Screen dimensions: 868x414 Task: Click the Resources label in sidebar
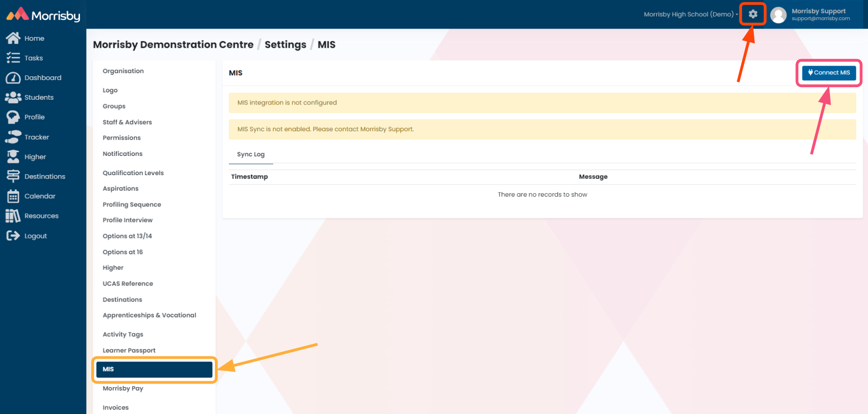coord(42,216)
